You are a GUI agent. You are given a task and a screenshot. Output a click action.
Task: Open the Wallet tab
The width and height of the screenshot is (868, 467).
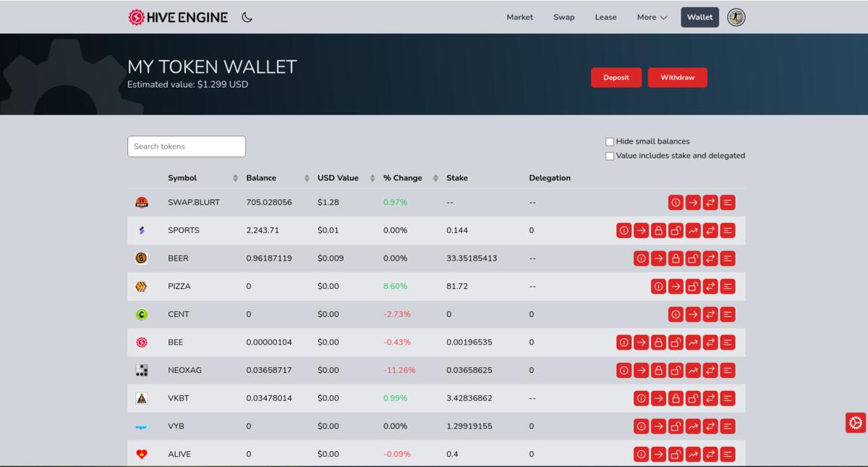pyautogui.click(x=699, y=17)
